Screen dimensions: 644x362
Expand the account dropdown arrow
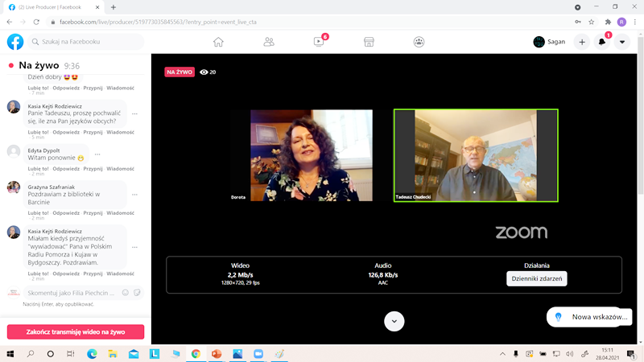pyautogui.click(x=622, y=42)
